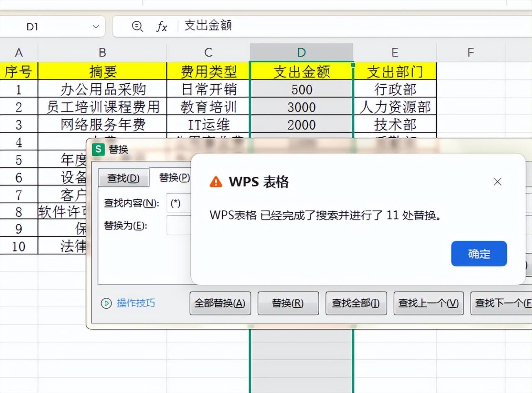Select the cell with value 3000

pos(301,106)
